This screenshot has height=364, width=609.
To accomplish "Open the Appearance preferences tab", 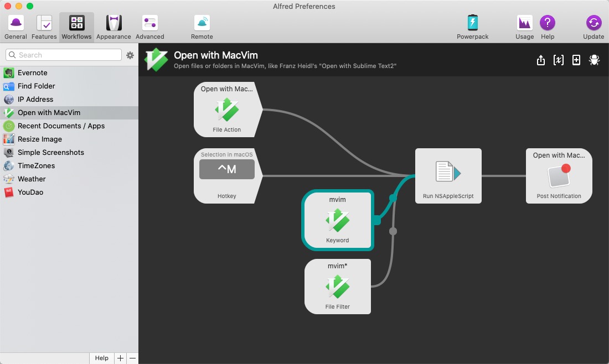I will (x=113, y=27).
